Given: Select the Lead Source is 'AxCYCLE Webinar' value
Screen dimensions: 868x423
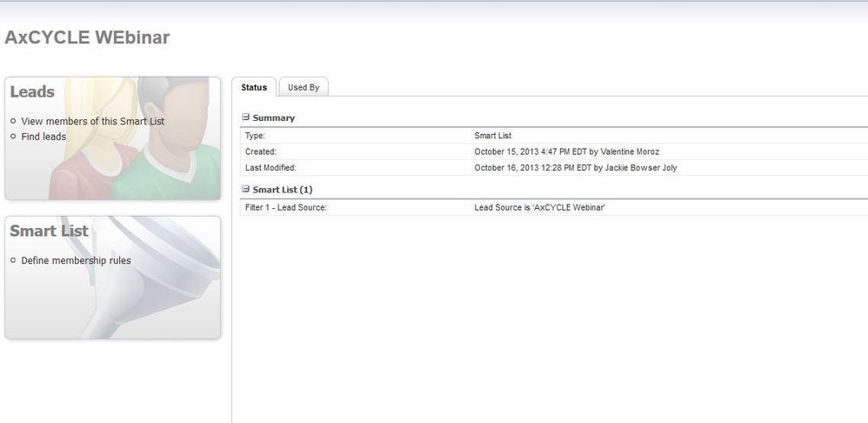Looking at the screenshot, I should [540, 208].
